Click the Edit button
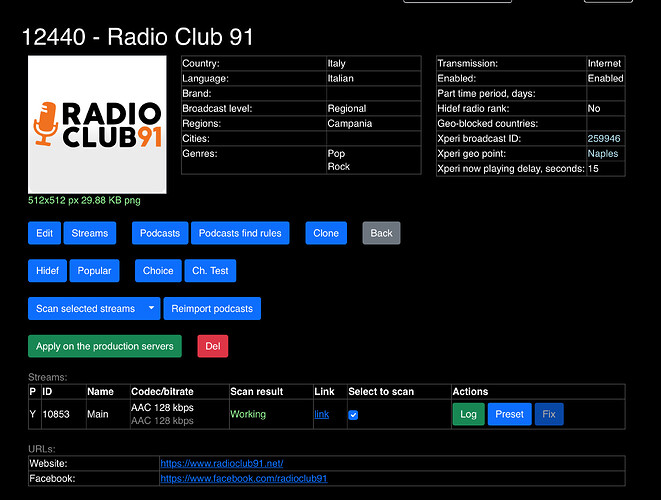This screenshot has height=500, width=661. coord(44,233)
